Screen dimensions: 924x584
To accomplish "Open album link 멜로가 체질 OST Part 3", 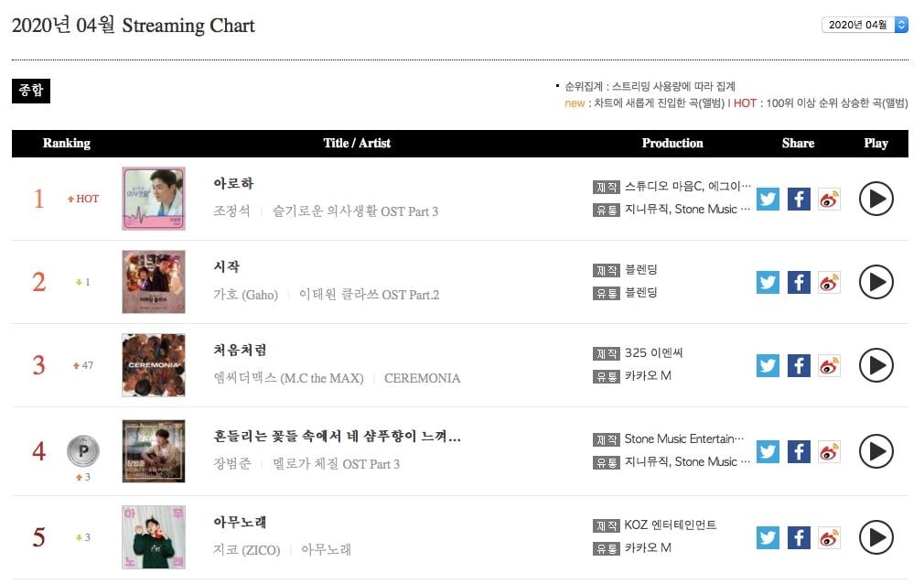I will 336,464.
